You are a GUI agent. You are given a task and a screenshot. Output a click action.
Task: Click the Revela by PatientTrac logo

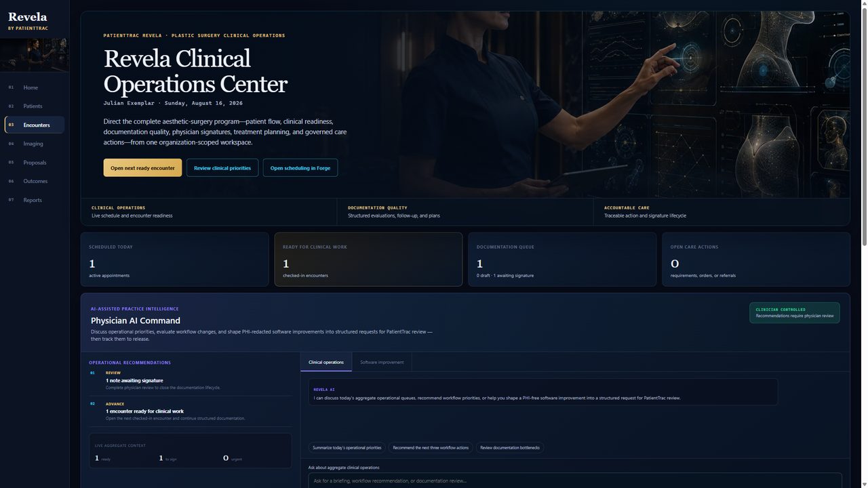pos(28,20)
